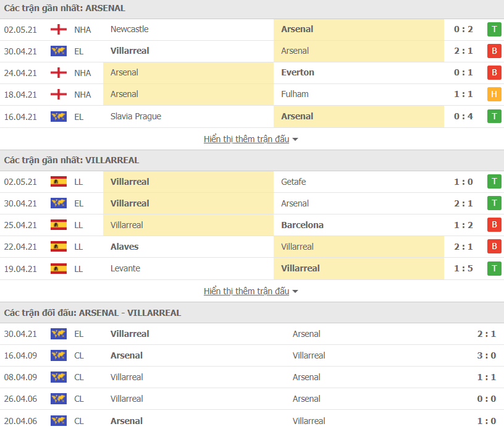
Task: Click the Barcelona team name
Action: 302,225
